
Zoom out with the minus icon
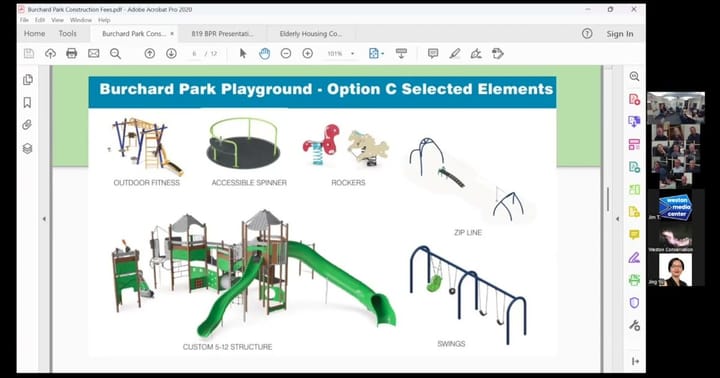tap(286, 54)
